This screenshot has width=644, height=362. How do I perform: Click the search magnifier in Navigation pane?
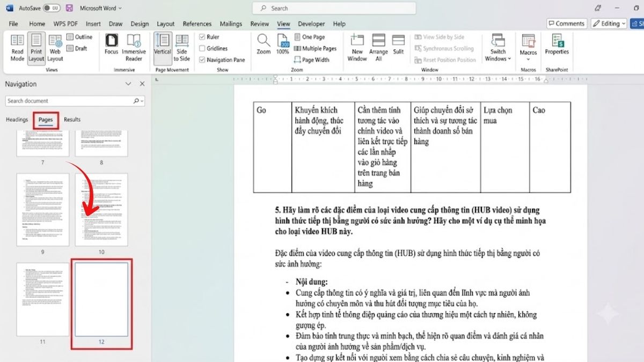(x=136, y=101)
